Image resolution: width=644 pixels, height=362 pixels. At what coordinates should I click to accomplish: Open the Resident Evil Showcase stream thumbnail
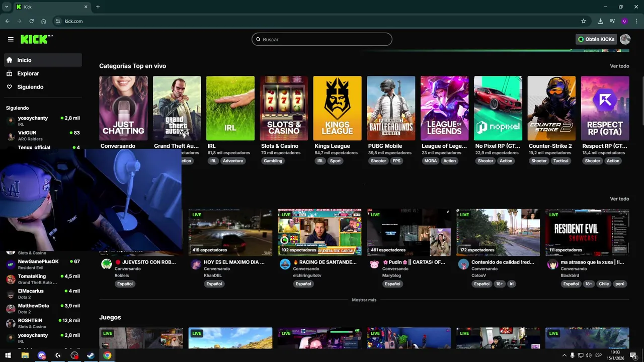pyautogui.click(x=587, y=232)
